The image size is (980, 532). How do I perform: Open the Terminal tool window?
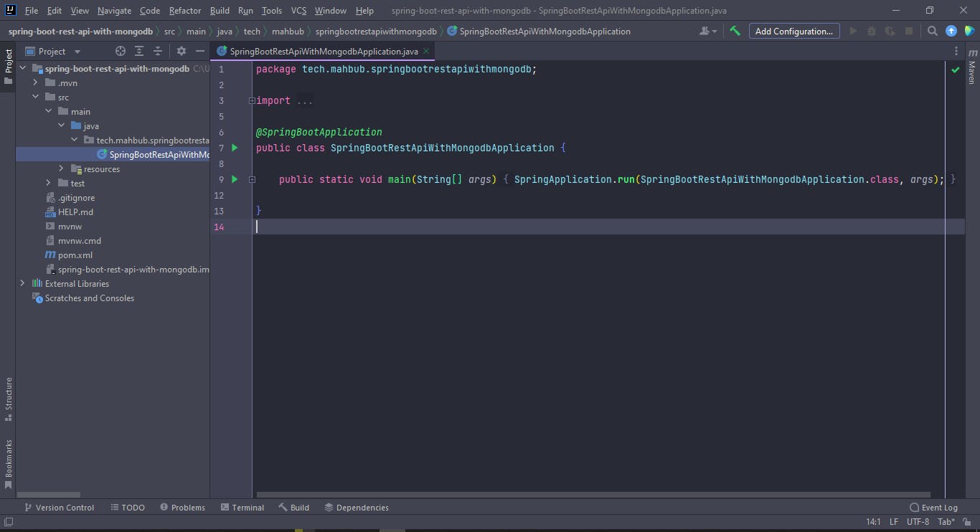point(242,507)
